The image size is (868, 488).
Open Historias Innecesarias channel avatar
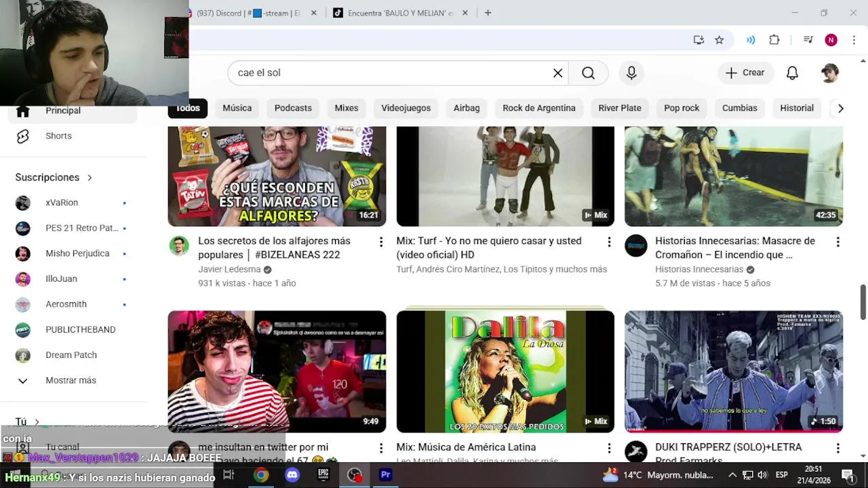[x=636, y=245]
